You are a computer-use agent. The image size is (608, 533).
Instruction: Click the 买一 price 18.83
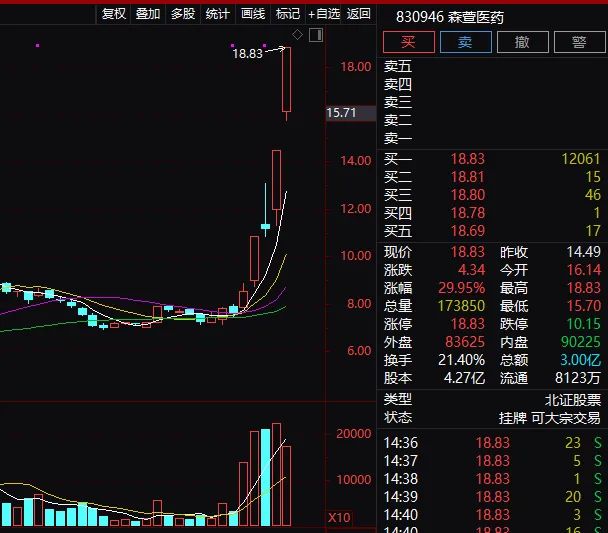pyautogui.click(x=468, y=159)
